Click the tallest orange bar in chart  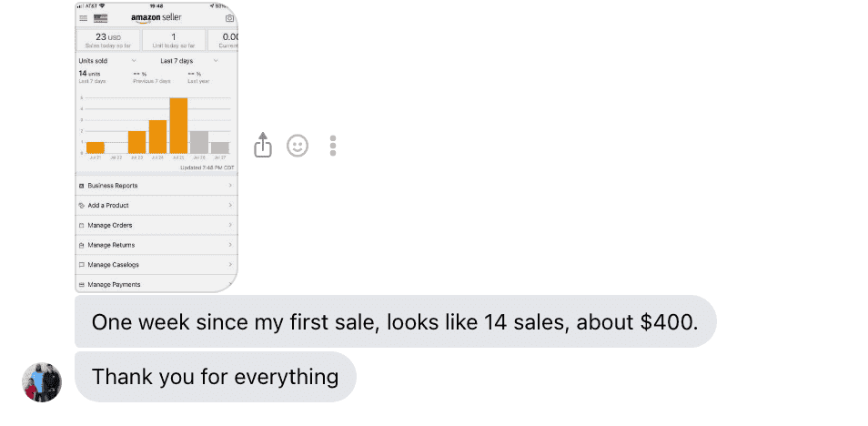[178, 126]
